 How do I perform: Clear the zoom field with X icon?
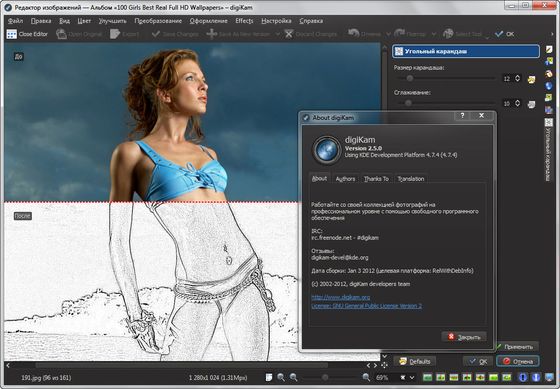point(403,377)
